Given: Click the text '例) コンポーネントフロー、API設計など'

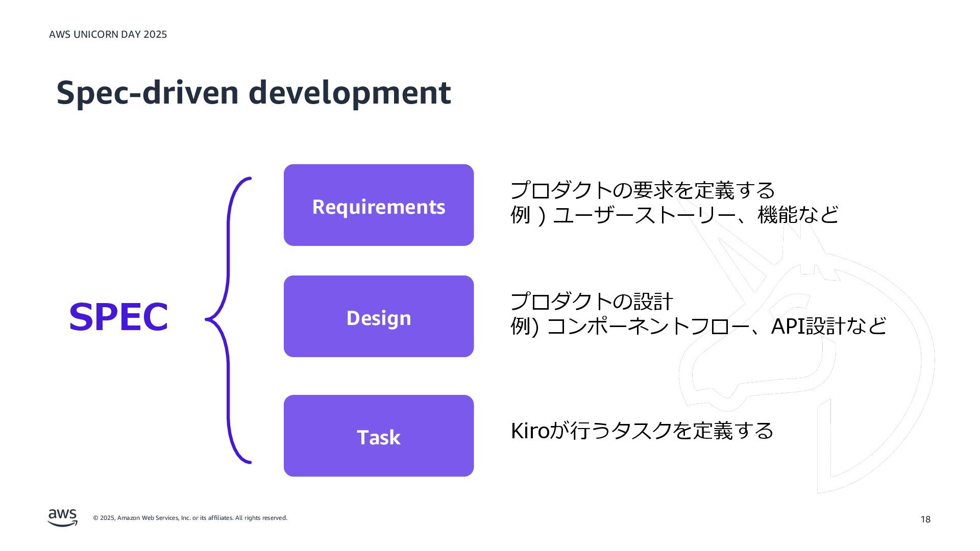Looking at the screenshot, I should coord(698,326).
